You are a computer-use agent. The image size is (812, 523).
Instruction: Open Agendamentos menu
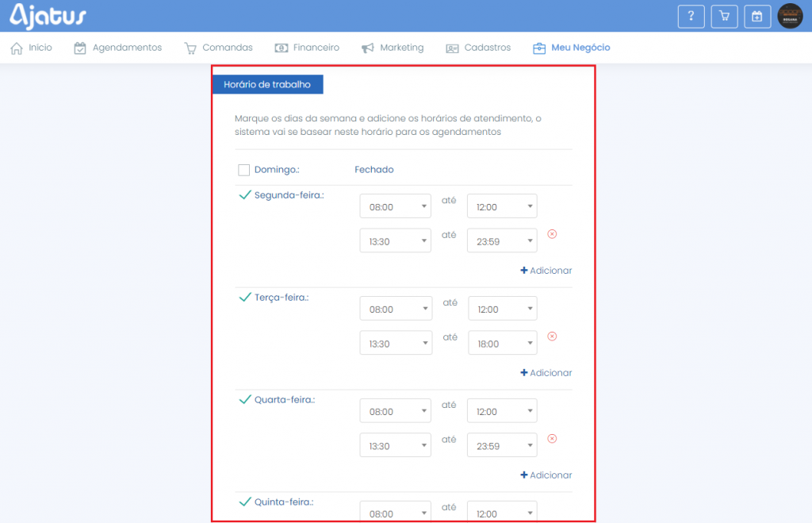click(127, 48)
